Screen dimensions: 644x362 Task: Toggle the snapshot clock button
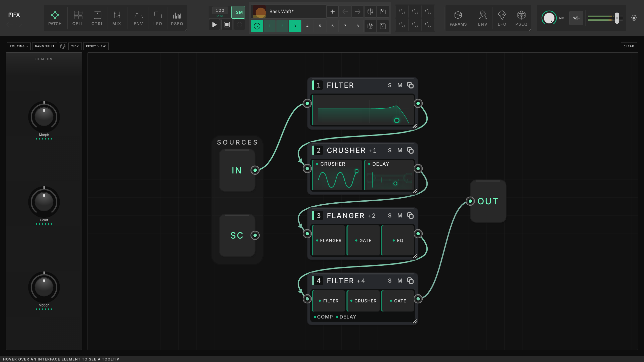click(257, 26)
